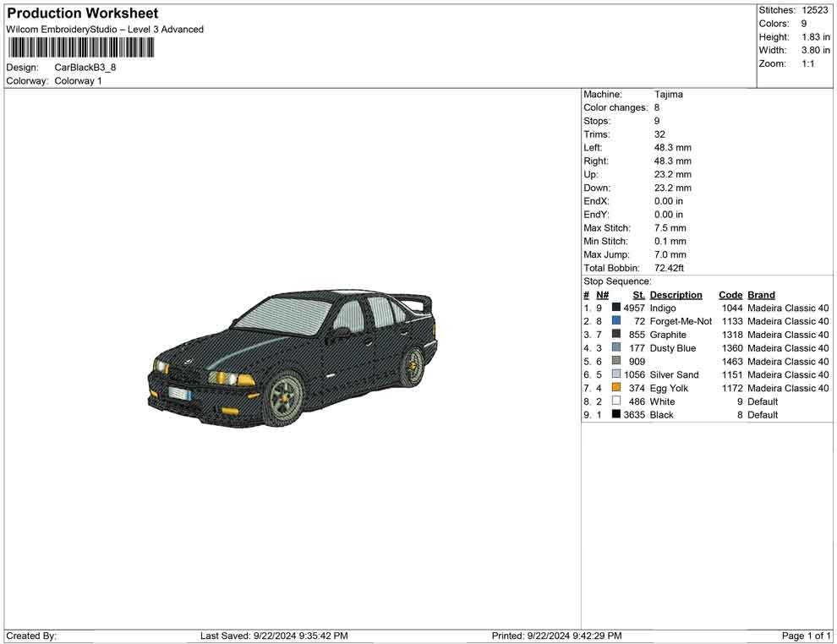Click the Stitches count value 12523
837x644 pixels.
816,10
